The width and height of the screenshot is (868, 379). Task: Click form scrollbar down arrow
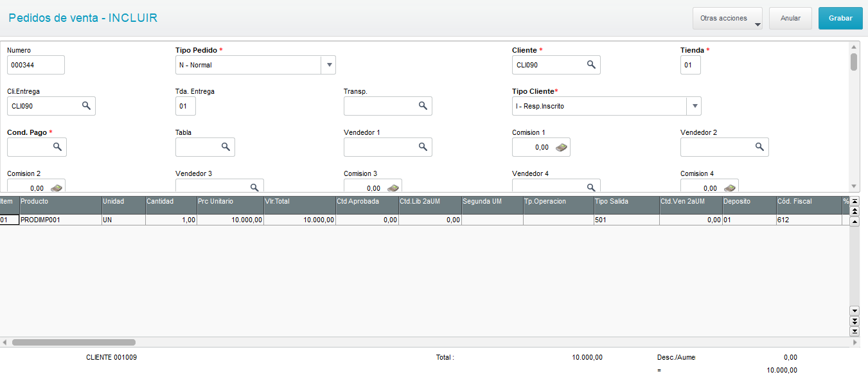(x=854, y=186)
